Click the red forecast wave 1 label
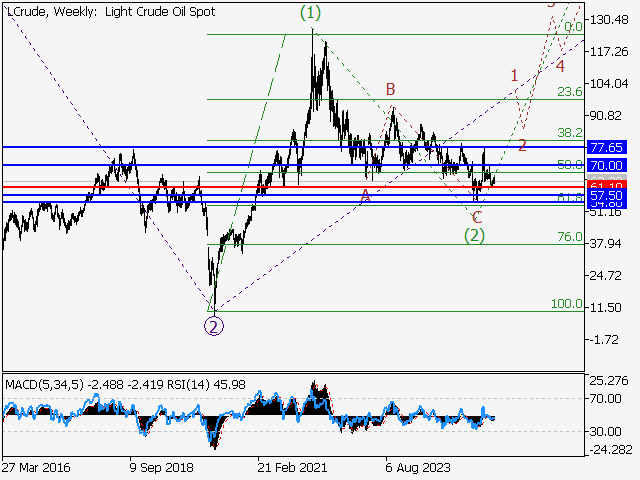 tap(514, 75)
